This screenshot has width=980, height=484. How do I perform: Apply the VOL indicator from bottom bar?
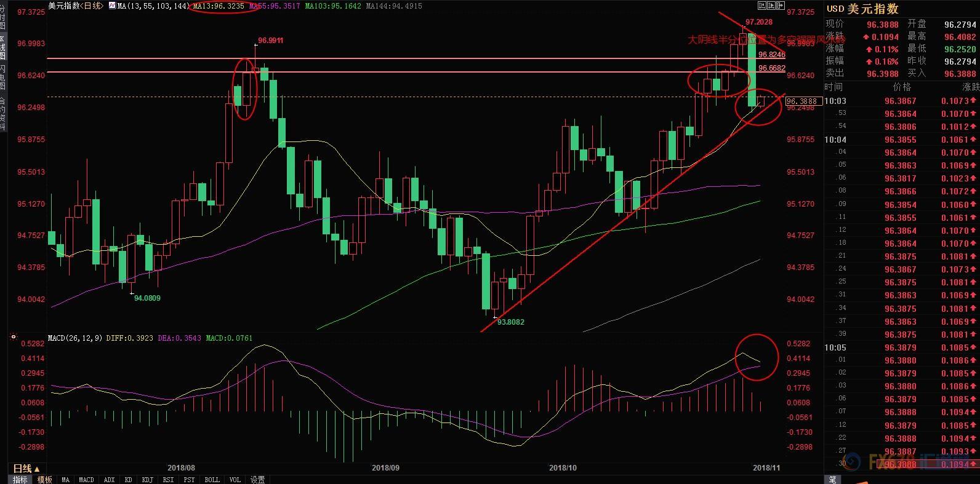(x=235, y=480)
